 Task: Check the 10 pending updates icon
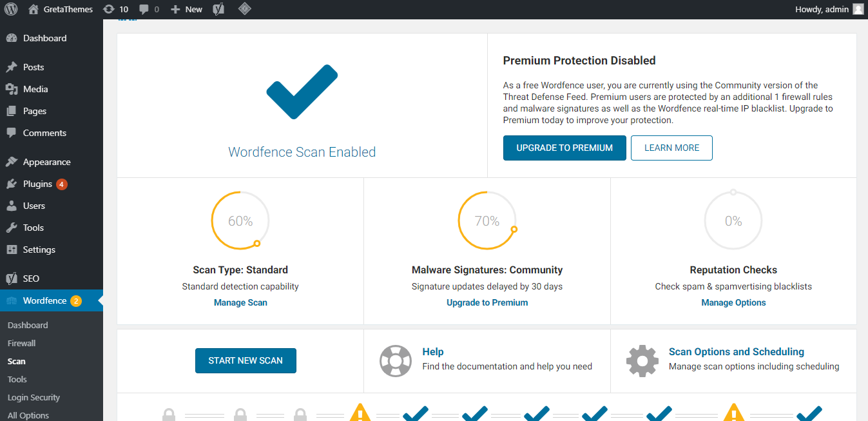pyautogui.click(x=116, y=9)
